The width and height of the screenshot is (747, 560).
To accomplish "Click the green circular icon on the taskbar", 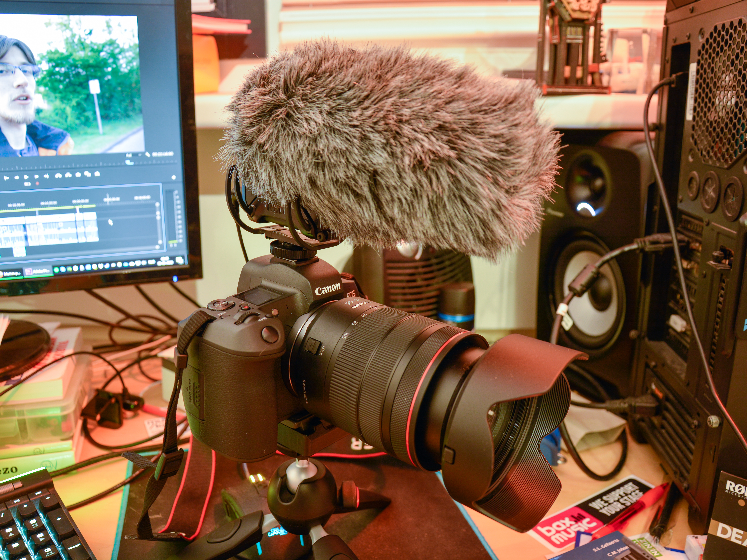I will pos(56,270).
